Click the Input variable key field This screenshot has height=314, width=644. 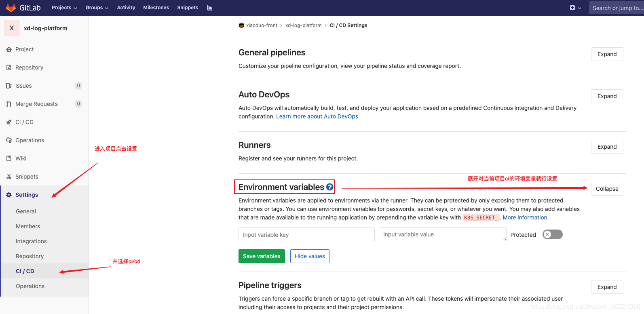click(x=306, y=235)
